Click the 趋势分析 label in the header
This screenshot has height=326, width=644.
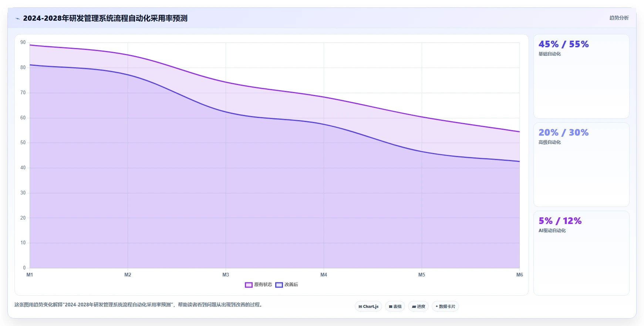click(x=619, y=18)
